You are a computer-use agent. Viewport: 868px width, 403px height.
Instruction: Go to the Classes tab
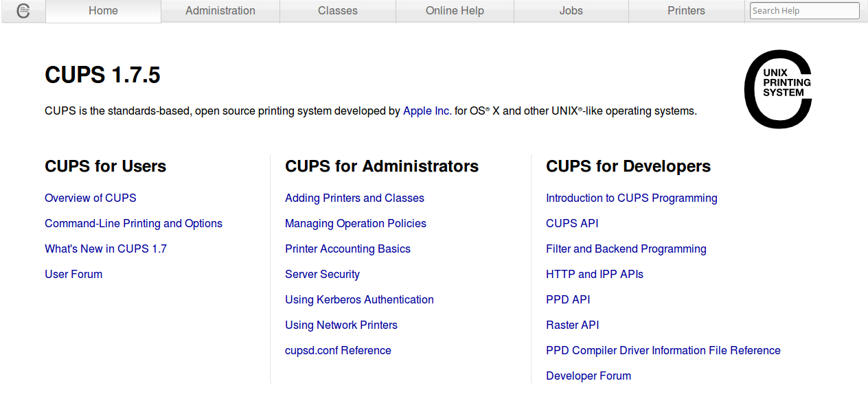pyautogui.click(x=338, y=11)
